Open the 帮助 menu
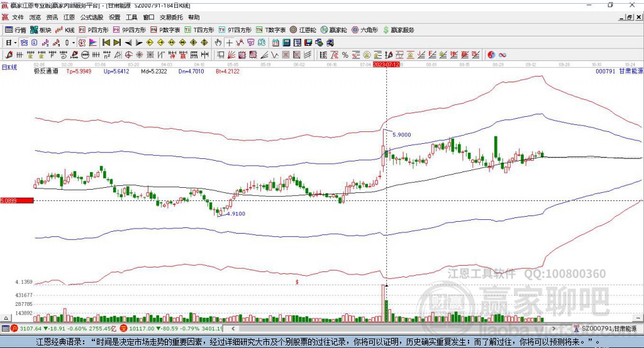The width and height of the screenshot is (644, 348). (194, 17)
